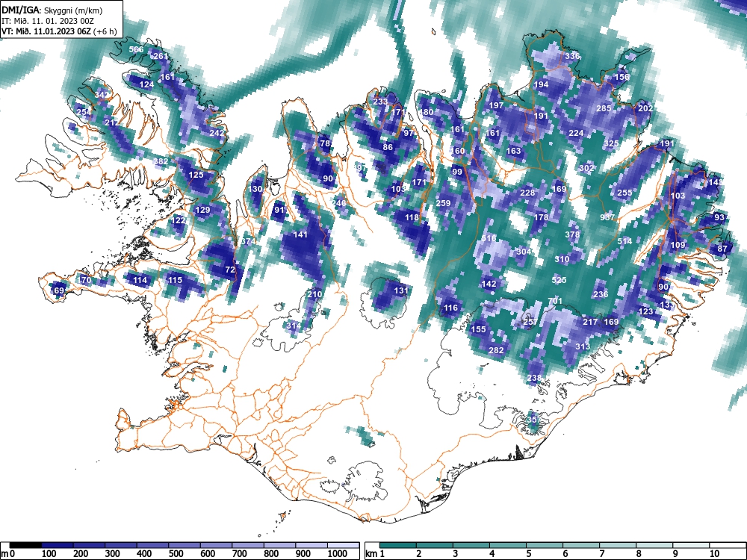Click the black 0–100 m legend swatch

(x=25, y=545)
